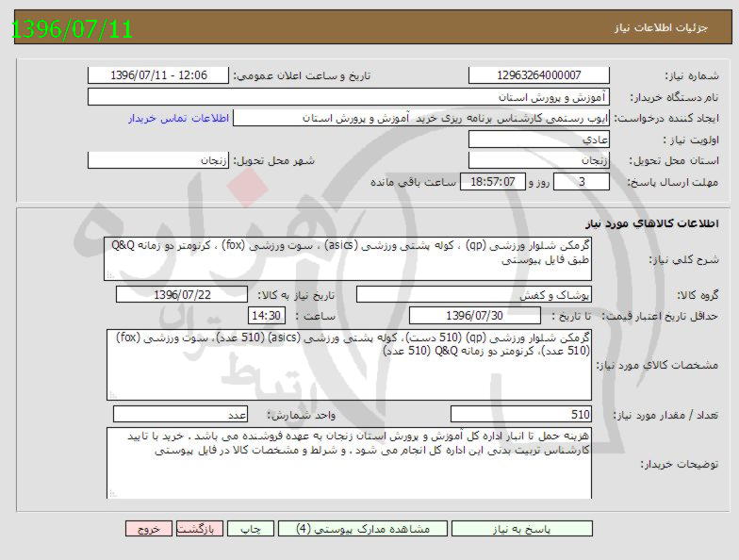Click the تعداد / مقدار مورد نیاز label
739x560 pixels.
pyautogui.click(x=665, y=415)
